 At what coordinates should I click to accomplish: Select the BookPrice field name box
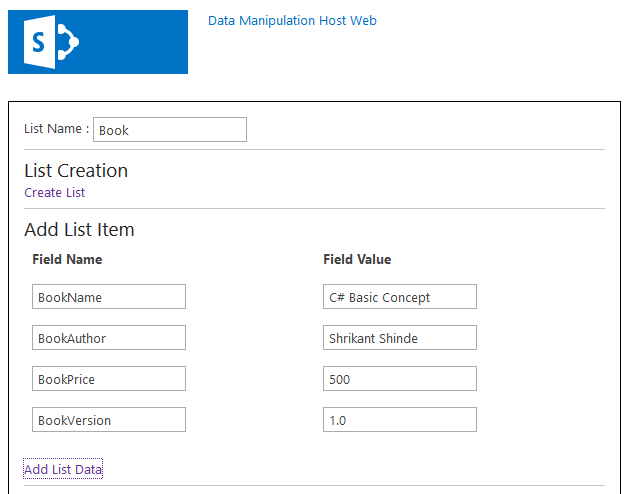pyautogui.click(x=109, y=379)
